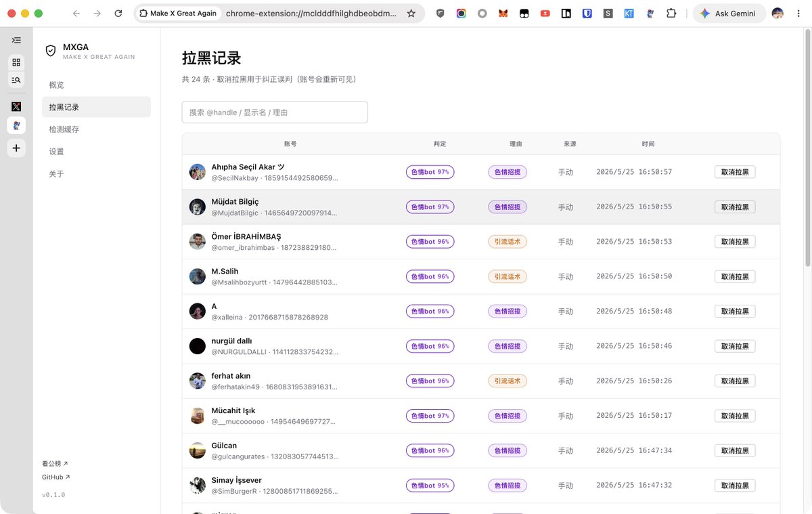
Task: Click the 引流话术 tag for ferhat akın
Action: (x=507, y=381)
